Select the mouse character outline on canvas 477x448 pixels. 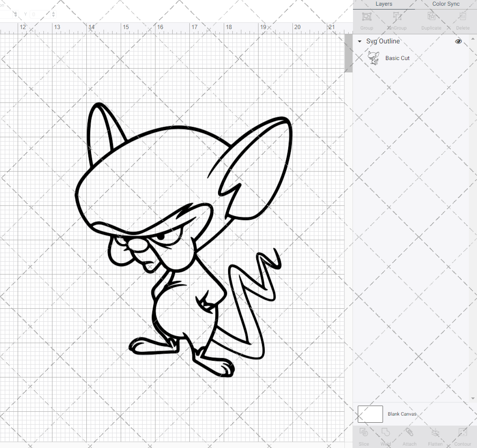(x=184, y=240)
